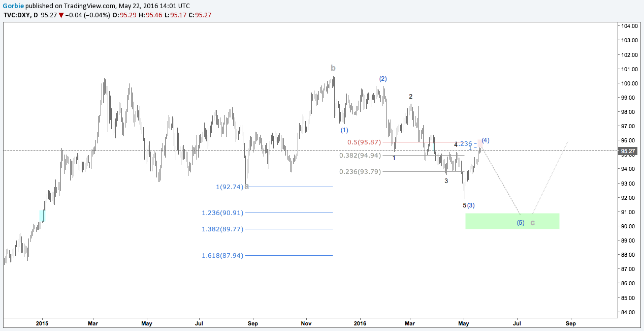Select the 1.618(87.94) Fibonacci extension label
The width and height of the screenshot is (644, 331).
(222, 256)
